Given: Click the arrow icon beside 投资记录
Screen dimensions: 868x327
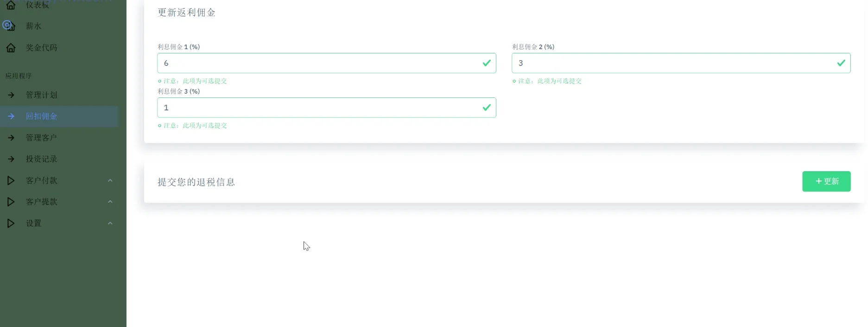Looking at the screenshot, I should (11, 159).
